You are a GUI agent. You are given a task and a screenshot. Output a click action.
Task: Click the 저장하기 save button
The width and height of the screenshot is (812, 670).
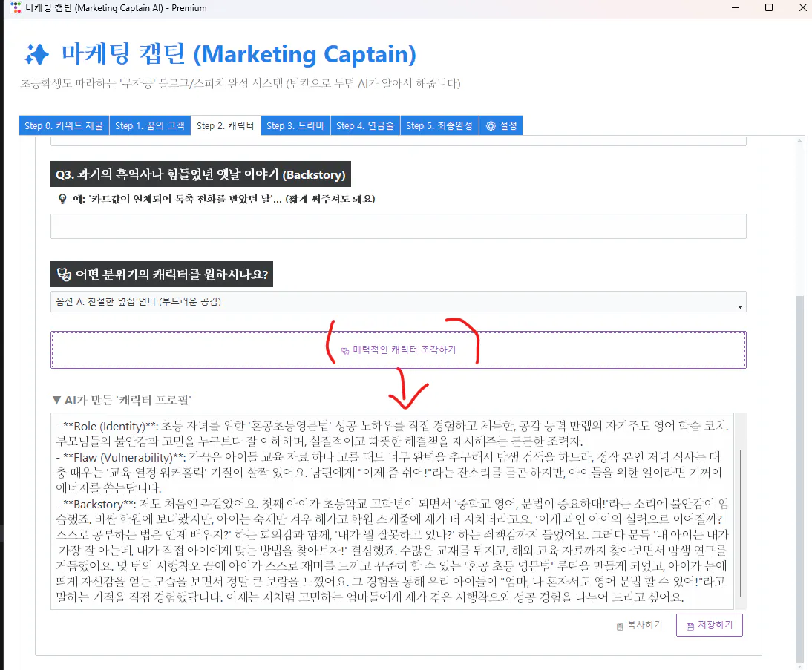pos(709,625)
